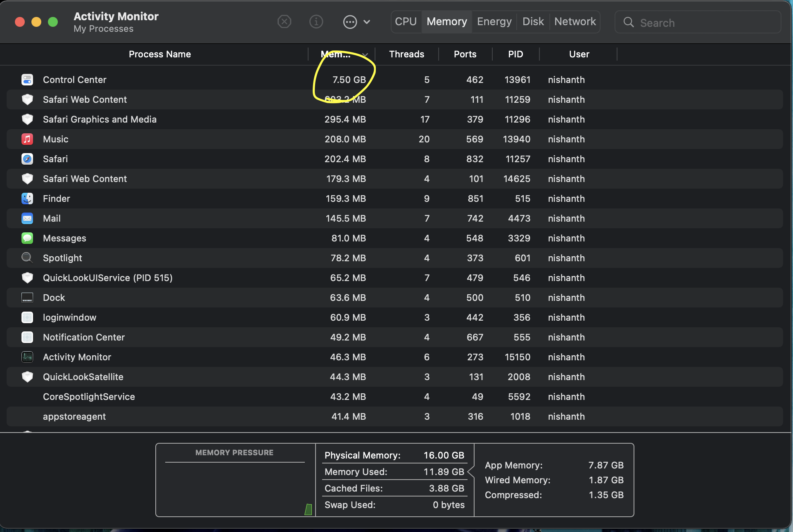Click the Control Center icon

[27, 80]
